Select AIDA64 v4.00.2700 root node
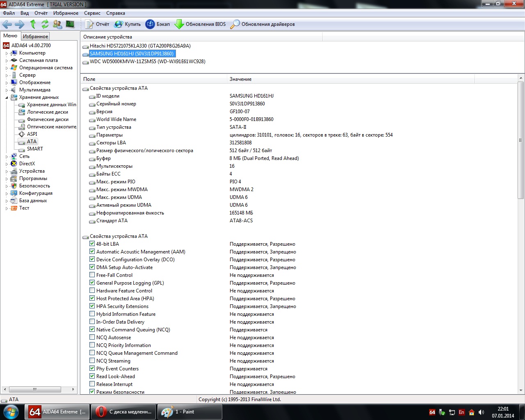This screenshot has height=420, width=525. click(31, 46)
